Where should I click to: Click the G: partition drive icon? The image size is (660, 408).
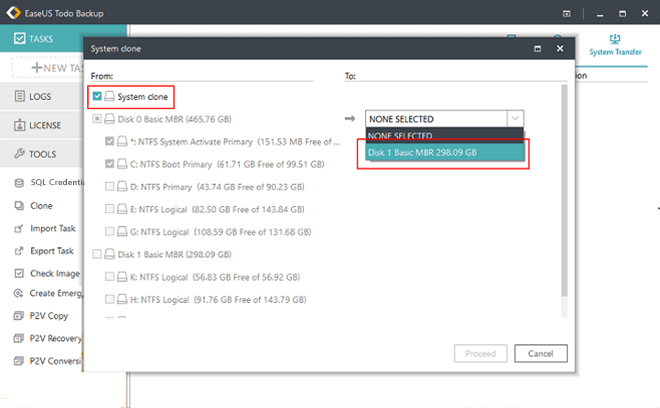coord(122,231)
